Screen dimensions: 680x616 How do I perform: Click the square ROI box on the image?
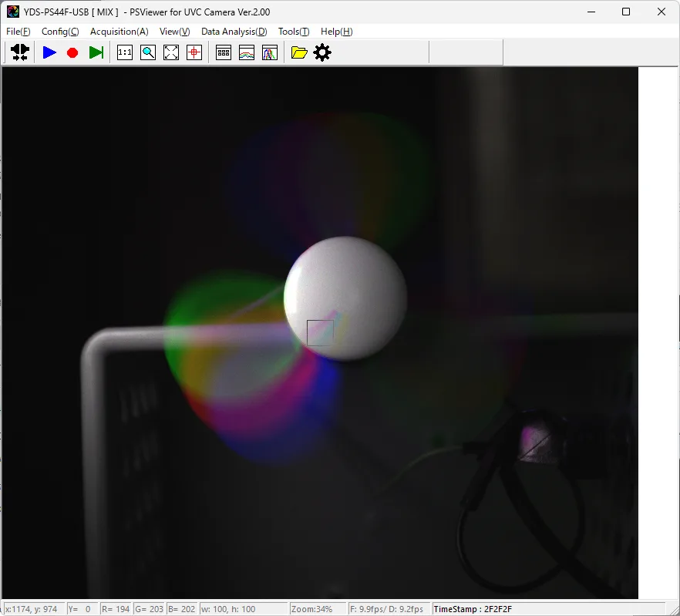320,333
